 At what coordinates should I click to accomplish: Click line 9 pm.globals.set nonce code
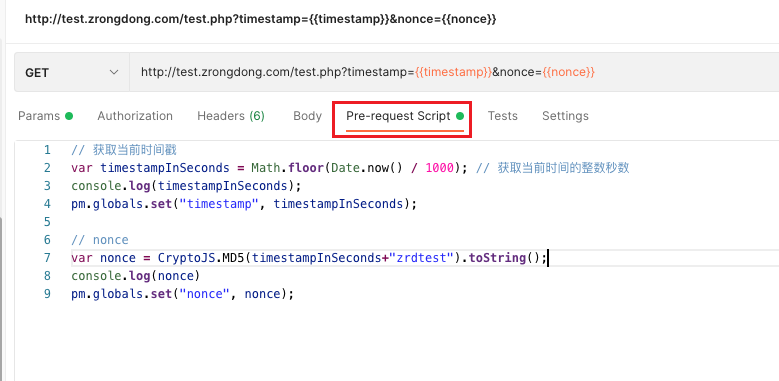point(183,294)
